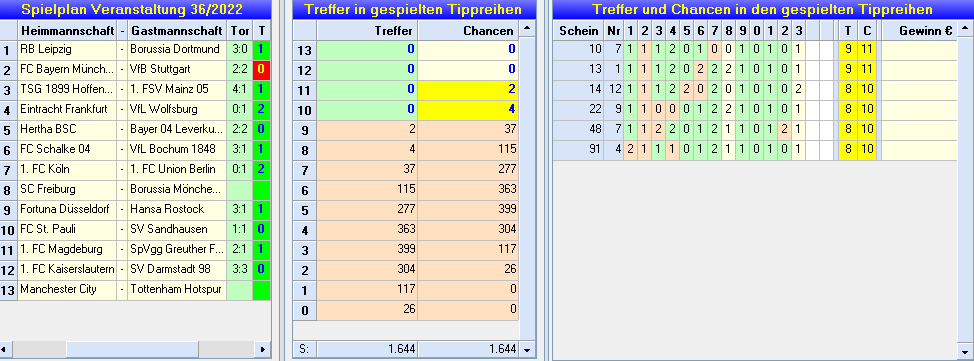Click the Tor column header in Spielplan

click(240, 30)
